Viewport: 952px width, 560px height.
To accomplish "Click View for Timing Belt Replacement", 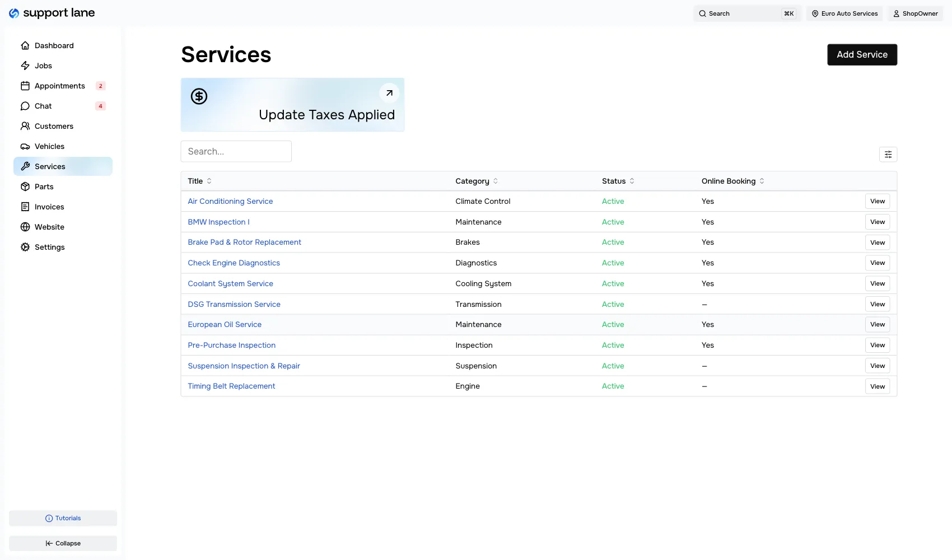I will tap(878, 386).
